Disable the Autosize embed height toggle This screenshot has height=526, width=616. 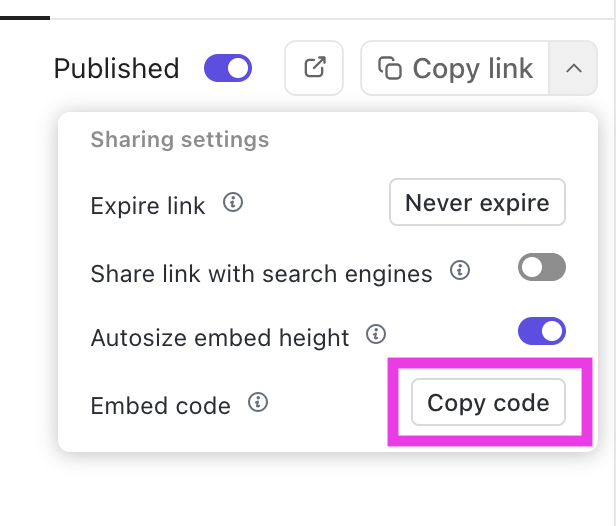coord(542,332)
